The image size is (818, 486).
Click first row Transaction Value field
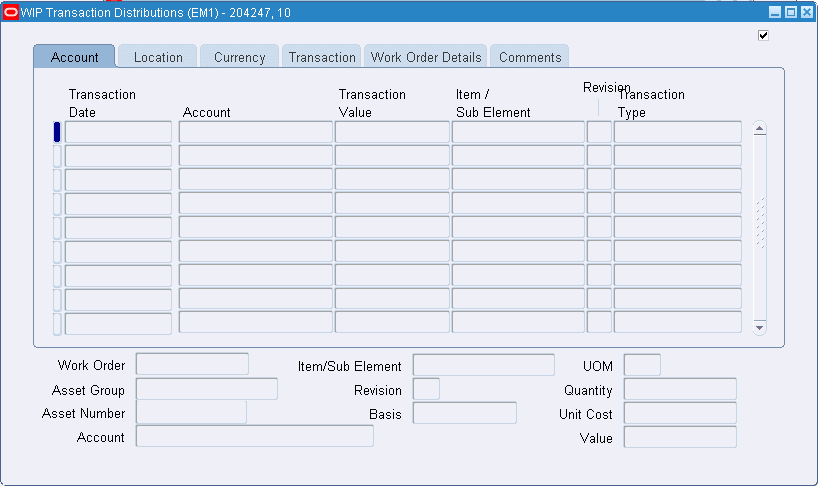pyautogui.click(x=392, y=132)
